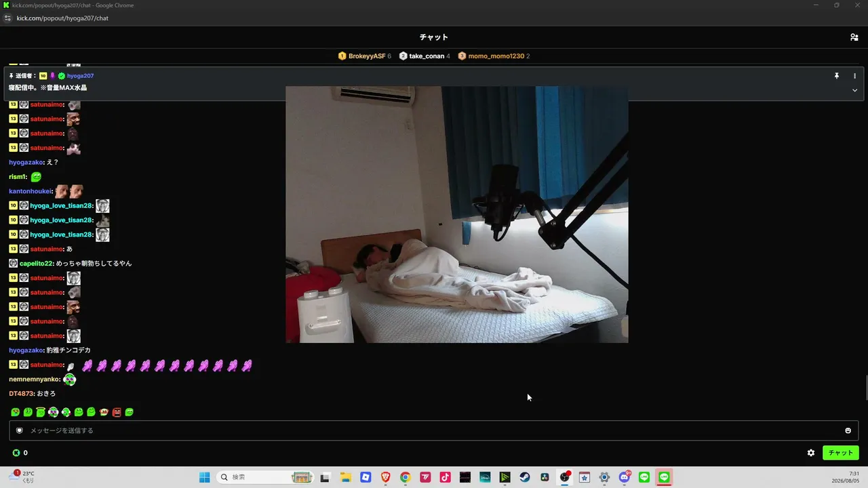Viewport: 868px width, 488px height.
Task: Select the halo emote in quick emote bar
Action: pos(41,412)
